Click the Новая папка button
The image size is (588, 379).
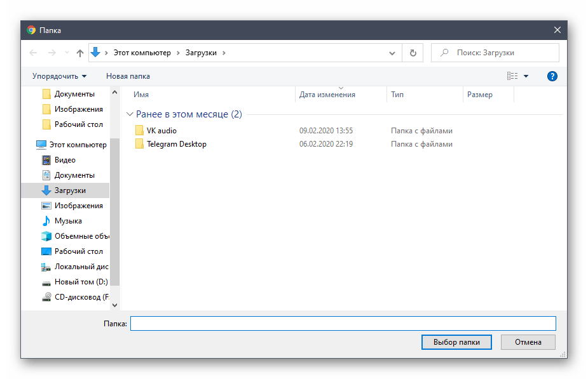tap(128, 76)
